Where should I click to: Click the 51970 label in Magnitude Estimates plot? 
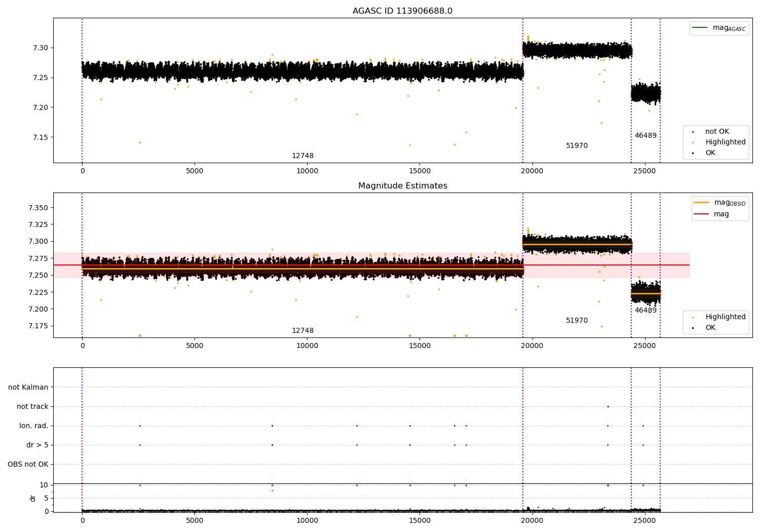coord(577,321)
